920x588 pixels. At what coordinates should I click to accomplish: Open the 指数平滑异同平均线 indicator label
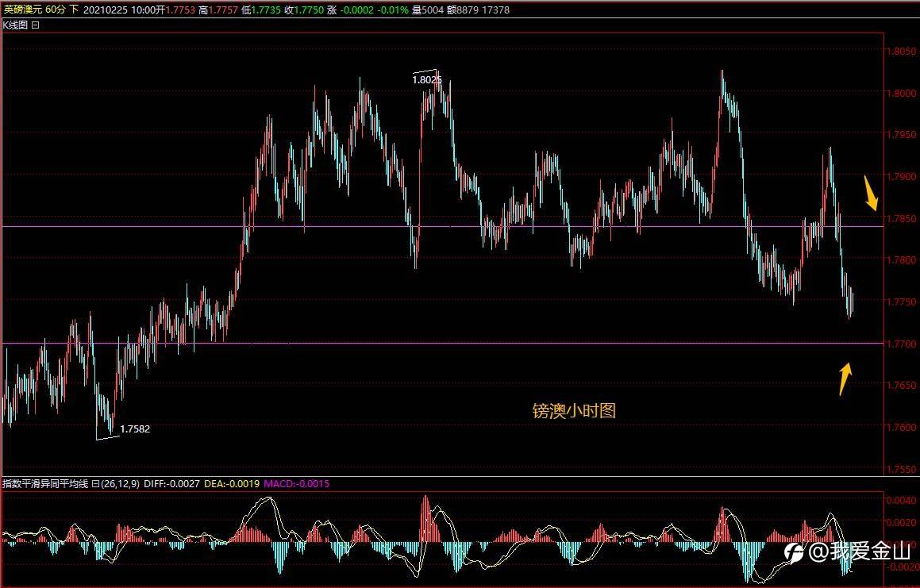(45, 484)
